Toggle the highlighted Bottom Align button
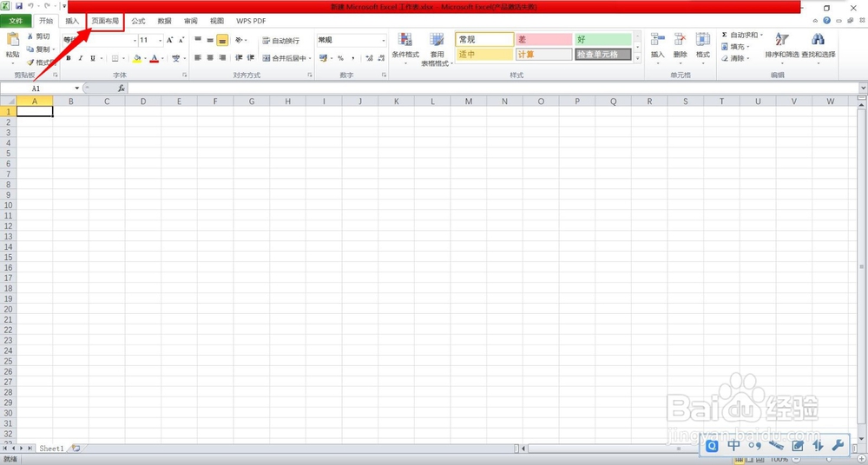Screen dimensions: 868x465 click(222, 41)
